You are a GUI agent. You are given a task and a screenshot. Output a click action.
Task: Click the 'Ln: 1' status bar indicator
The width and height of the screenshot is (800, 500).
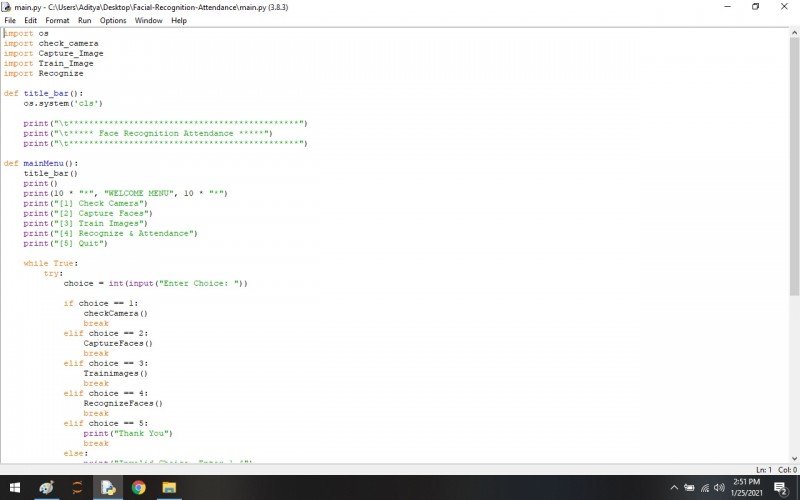click(764, 470)
